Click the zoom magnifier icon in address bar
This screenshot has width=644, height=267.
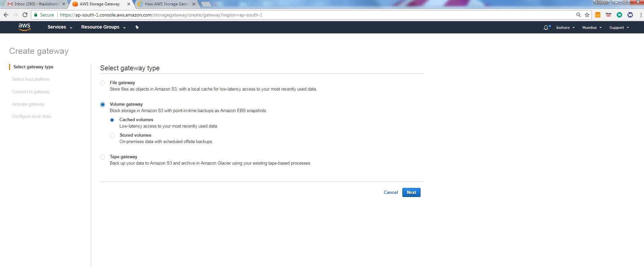click(x=578, y=15)
